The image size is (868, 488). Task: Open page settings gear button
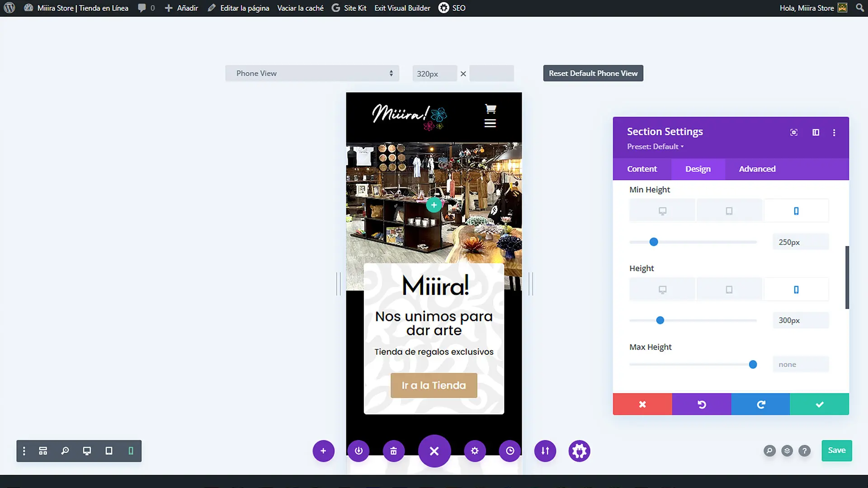pyautogui.click(x=475, y=451)
